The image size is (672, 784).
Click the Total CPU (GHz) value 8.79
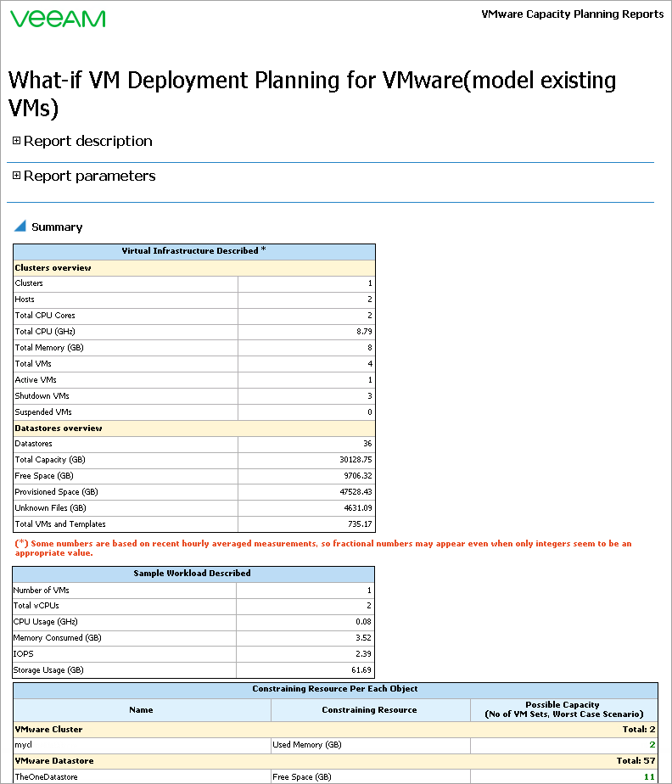[x=364, y=332]
